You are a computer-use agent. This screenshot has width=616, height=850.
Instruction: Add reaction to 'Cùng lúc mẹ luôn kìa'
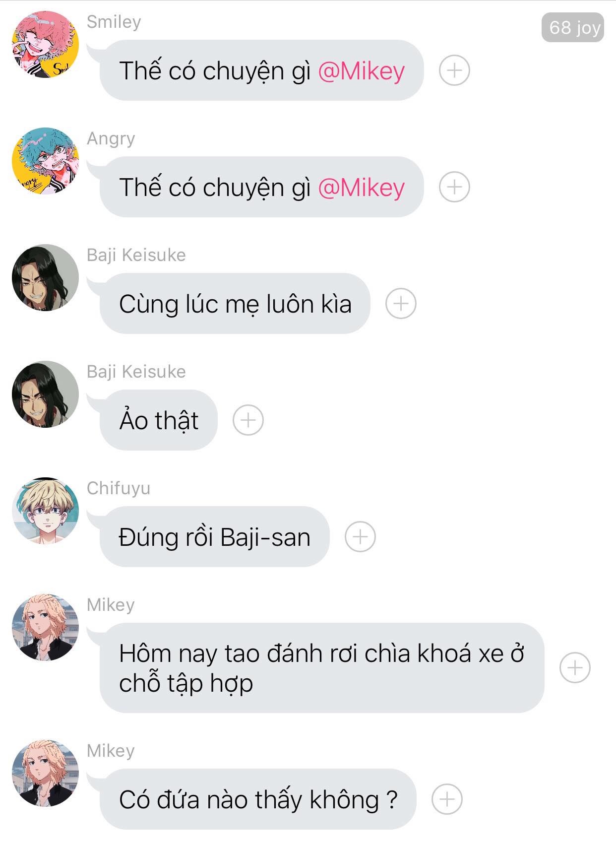[401, 304]
